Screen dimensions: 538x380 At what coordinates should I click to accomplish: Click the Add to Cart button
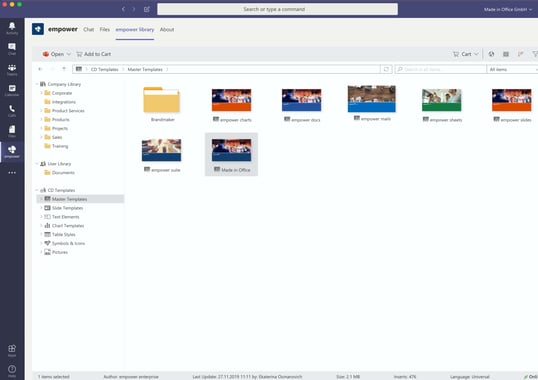tap(94, 54)
